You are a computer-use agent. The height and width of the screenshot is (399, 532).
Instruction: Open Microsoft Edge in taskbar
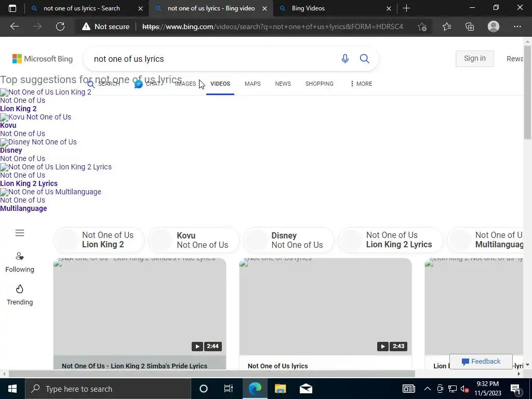255,389
